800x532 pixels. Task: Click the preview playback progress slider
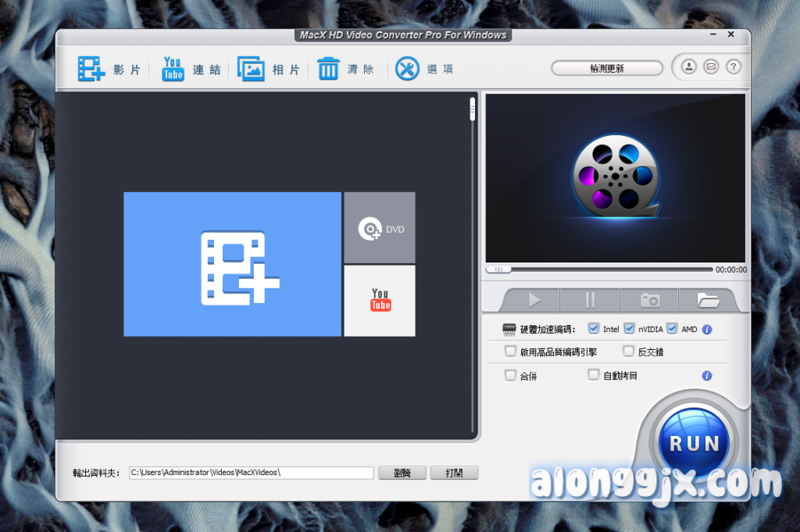[599, 270]
